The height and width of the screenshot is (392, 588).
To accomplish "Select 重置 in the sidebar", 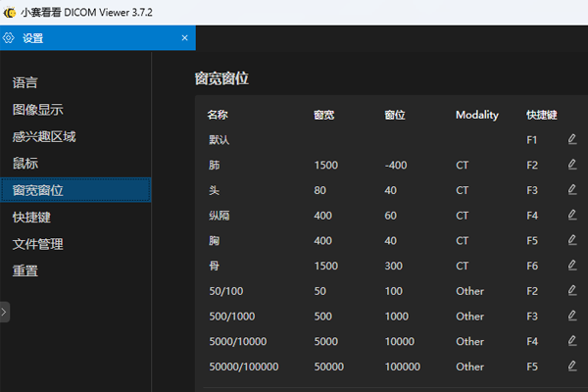I will point(25,270).
